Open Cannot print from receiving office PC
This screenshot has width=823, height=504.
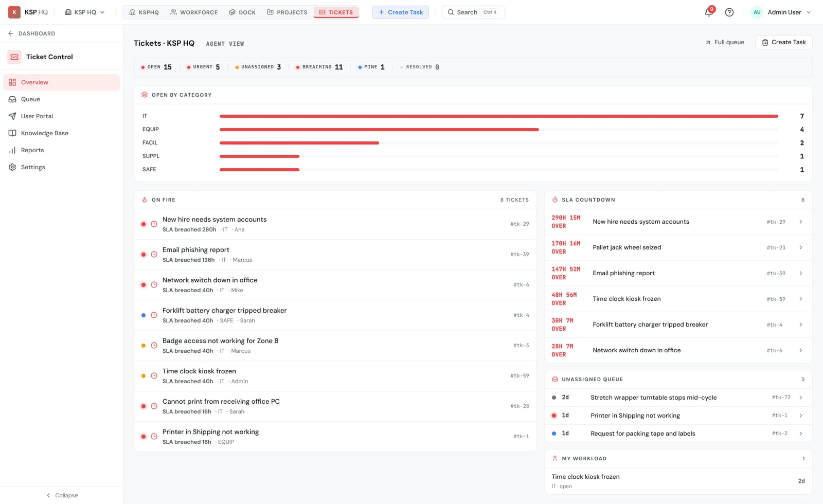coord(335,406)
